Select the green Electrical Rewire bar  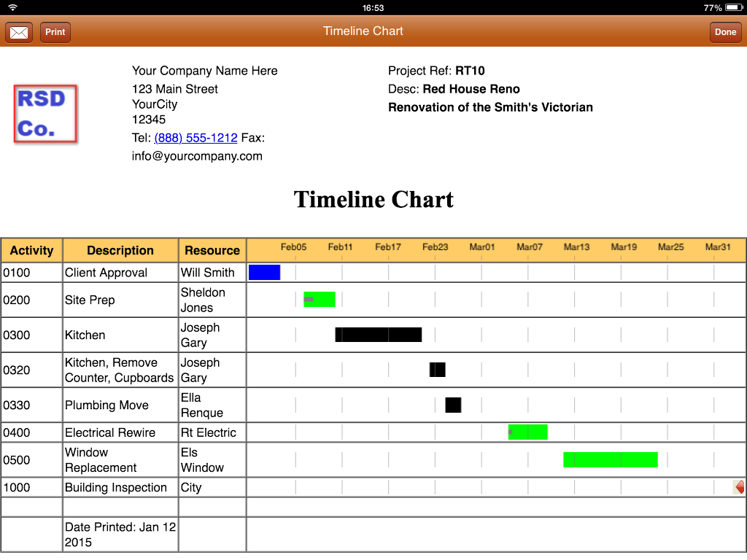[x=528, y=432]
